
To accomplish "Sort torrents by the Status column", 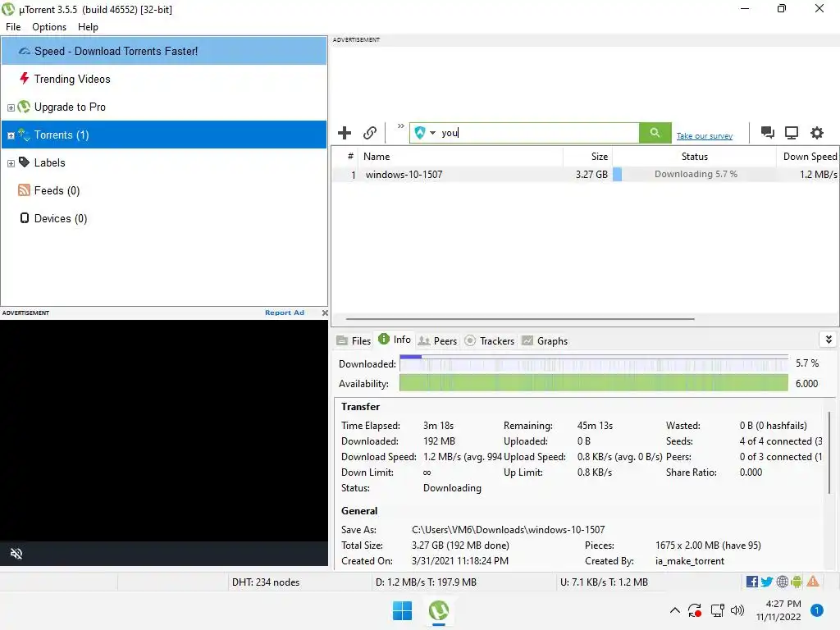I will (x=694, y=157).
